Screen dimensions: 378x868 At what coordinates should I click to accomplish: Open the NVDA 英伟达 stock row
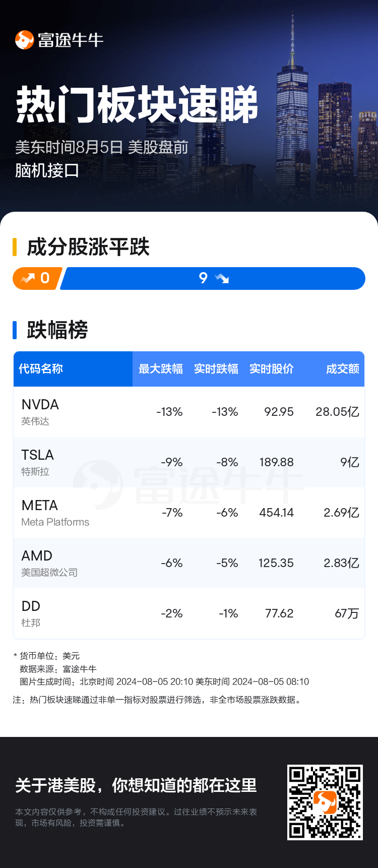click(188, 412)
